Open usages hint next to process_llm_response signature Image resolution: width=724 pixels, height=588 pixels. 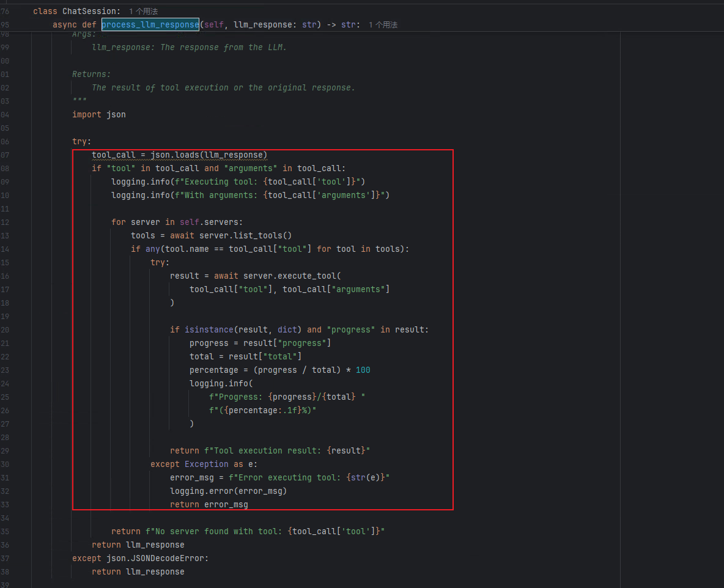[383, 24]
